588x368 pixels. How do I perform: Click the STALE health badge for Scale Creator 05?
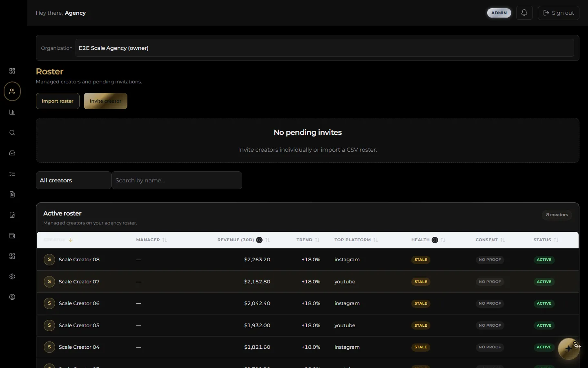click(421, 325)
